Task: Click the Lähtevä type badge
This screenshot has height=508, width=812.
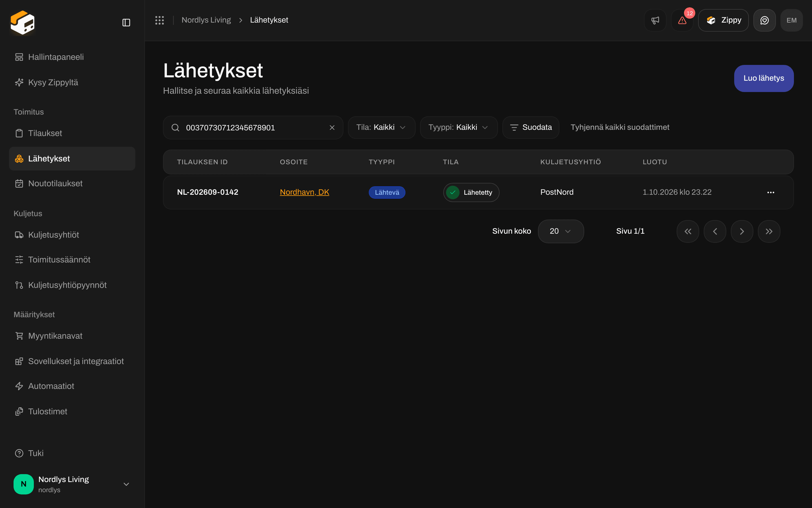Action: (x=387, y=192)
